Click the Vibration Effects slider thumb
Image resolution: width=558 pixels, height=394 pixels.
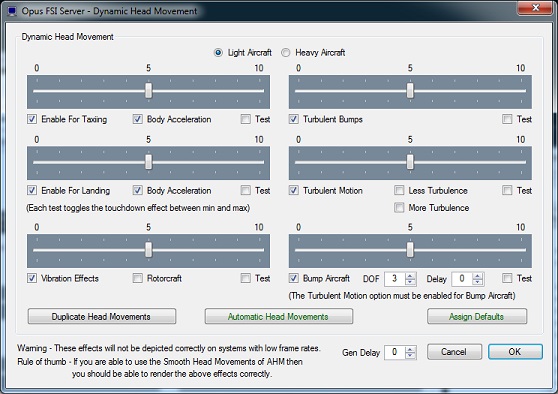[149, 249]
